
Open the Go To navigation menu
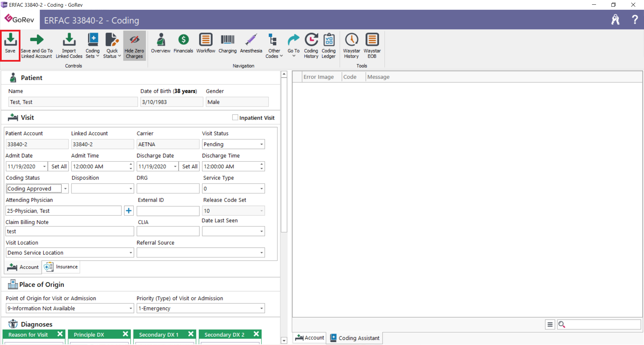click(x=293, y=46)
